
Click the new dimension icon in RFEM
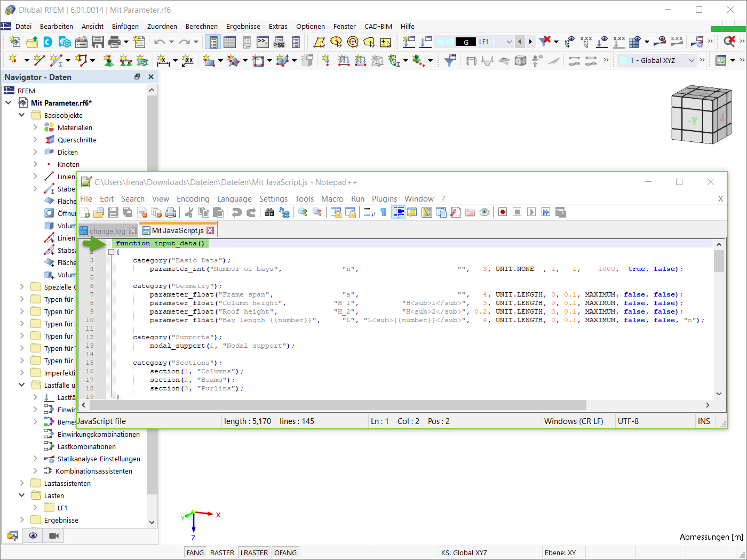(163, 60)
